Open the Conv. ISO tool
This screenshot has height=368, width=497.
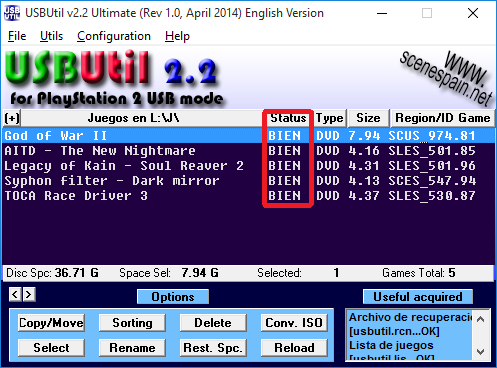pos(294,323)
